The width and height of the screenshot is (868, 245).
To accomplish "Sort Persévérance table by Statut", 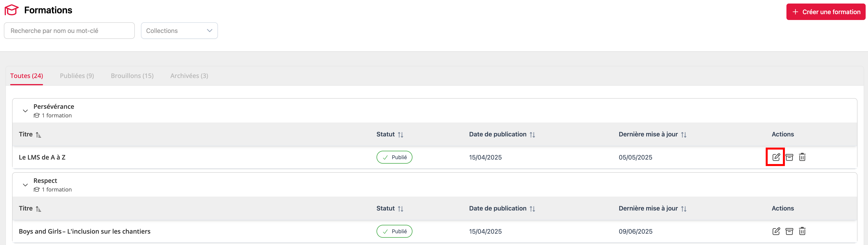I will 400,135.
